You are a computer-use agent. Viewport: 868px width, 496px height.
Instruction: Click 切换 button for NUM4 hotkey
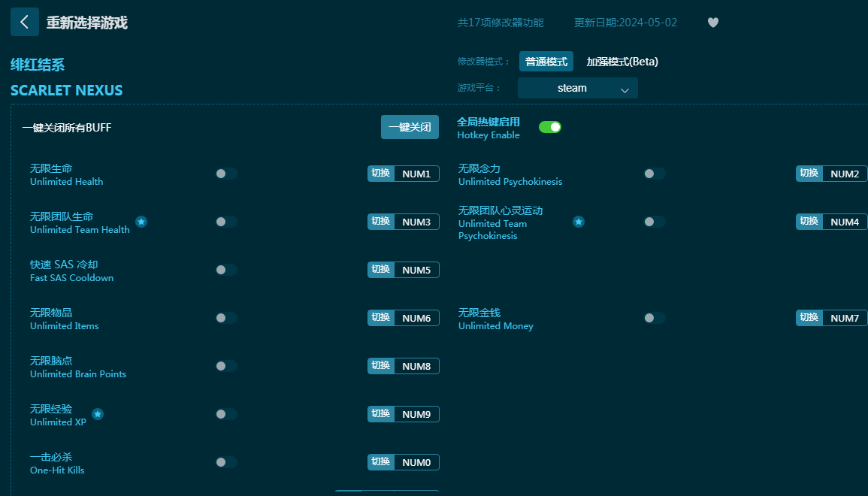809,222
